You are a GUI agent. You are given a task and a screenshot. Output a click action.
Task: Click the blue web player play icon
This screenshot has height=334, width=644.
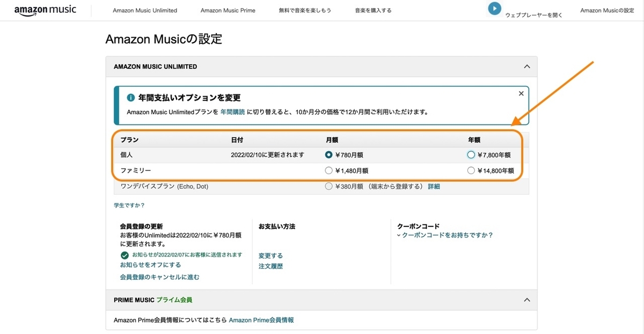pos(494,9)
